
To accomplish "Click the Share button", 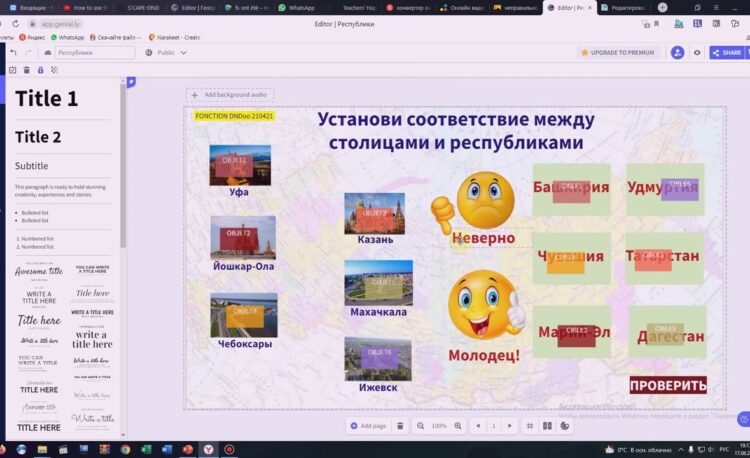I will click(x=727, y=52).
